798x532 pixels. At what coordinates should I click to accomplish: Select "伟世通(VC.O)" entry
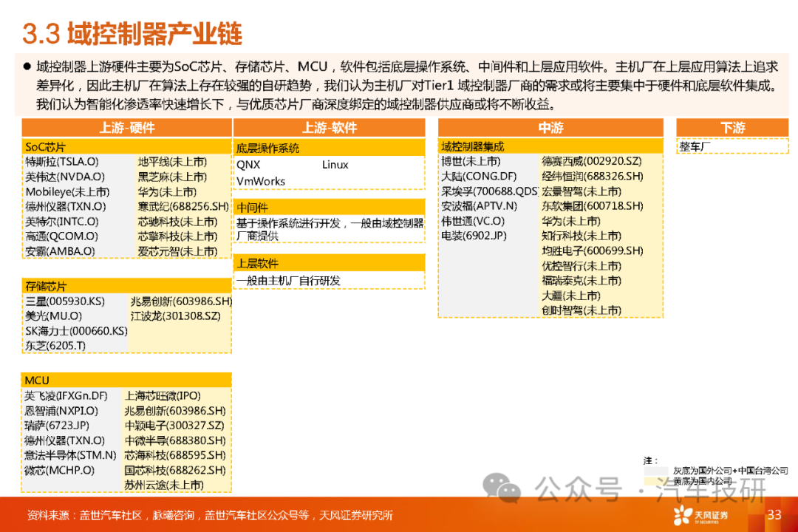(x=474, y=221)
